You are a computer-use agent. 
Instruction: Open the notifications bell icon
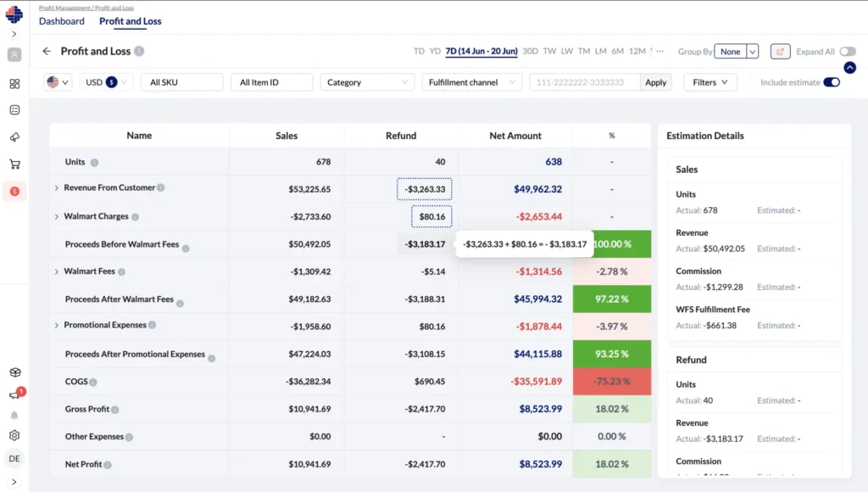(x=14, y=416)
